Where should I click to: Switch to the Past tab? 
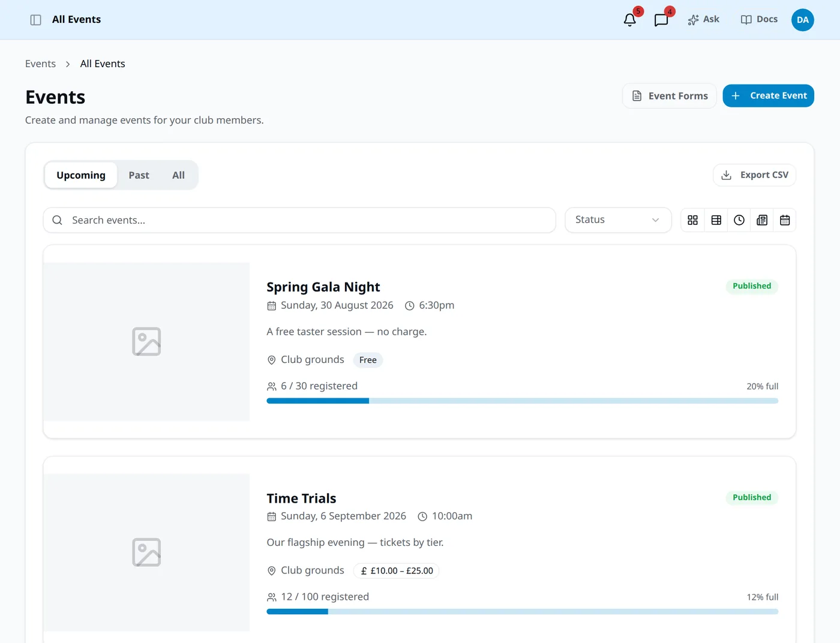[x=139, y=175]
